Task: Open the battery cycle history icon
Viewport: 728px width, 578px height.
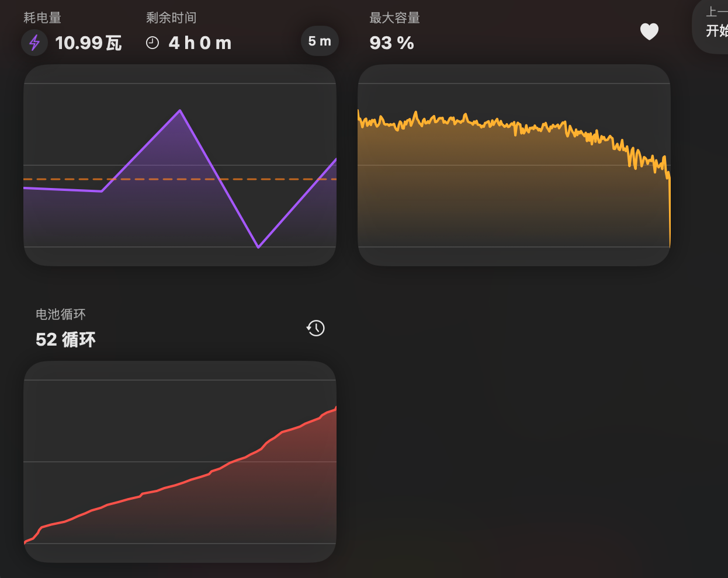Action: (316, 328)
